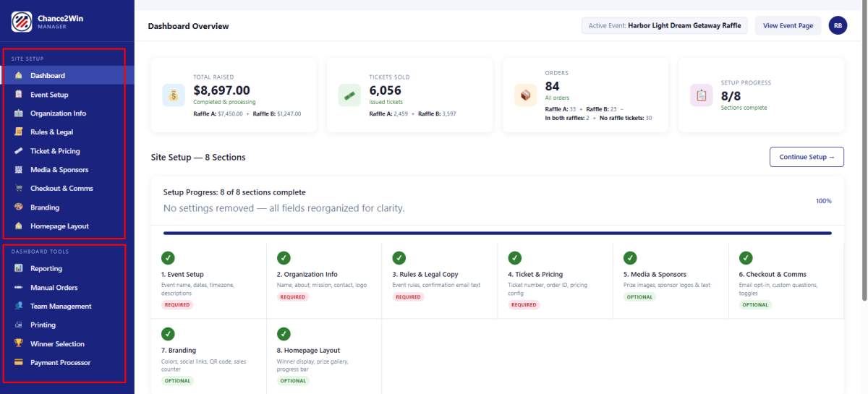Click the Event Setup sidebar icon
The width and height of the screenshot is (868, 394).
click(x=18, y=95)
